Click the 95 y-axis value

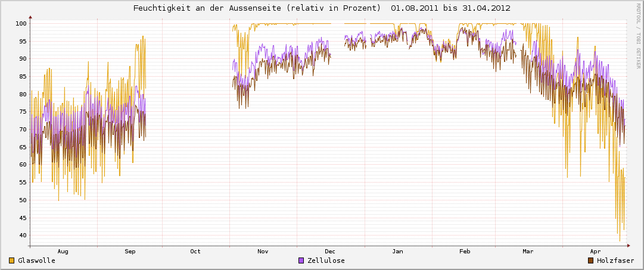[23, 41]
